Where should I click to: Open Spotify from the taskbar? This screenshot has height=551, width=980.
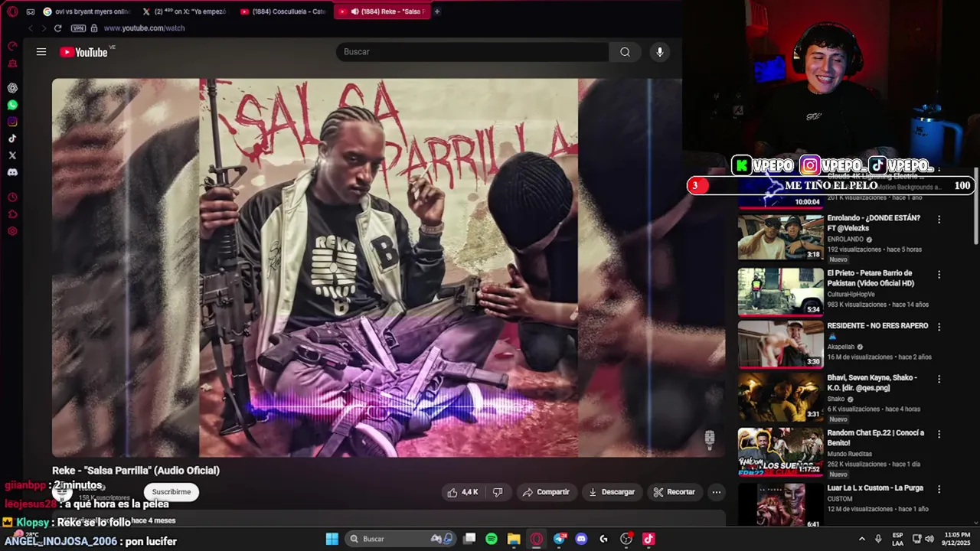[x=492, y=539]
